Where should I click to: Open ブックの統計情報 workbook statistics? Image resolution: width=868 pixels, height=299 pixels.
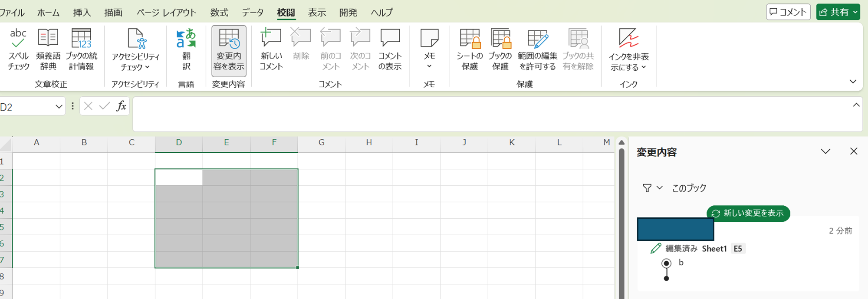[81, 49]
